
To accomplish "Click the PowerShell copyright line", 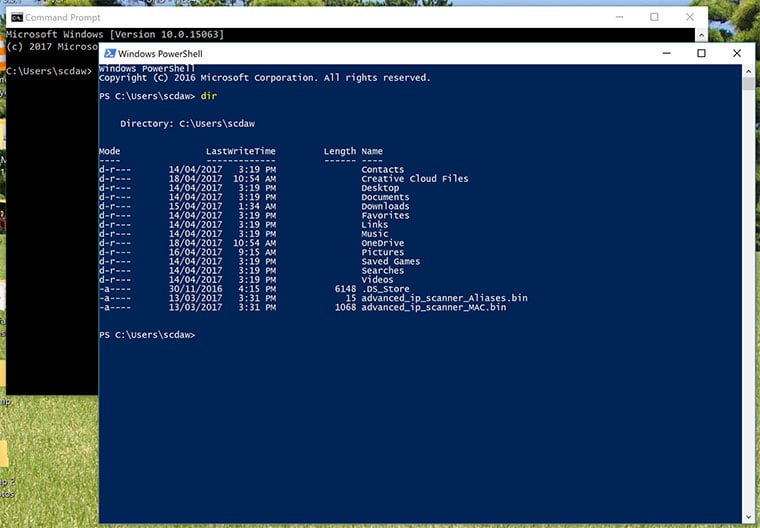I will (x=265, y=78).
